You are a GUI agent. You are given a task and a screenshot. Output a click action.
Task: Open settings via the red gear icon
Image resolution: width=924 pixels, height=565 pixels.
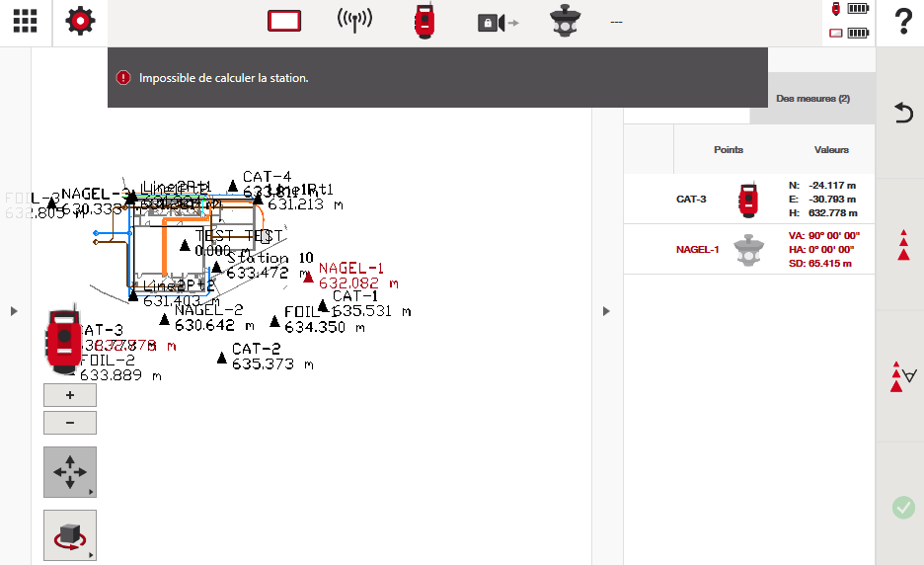click(80, 22)
